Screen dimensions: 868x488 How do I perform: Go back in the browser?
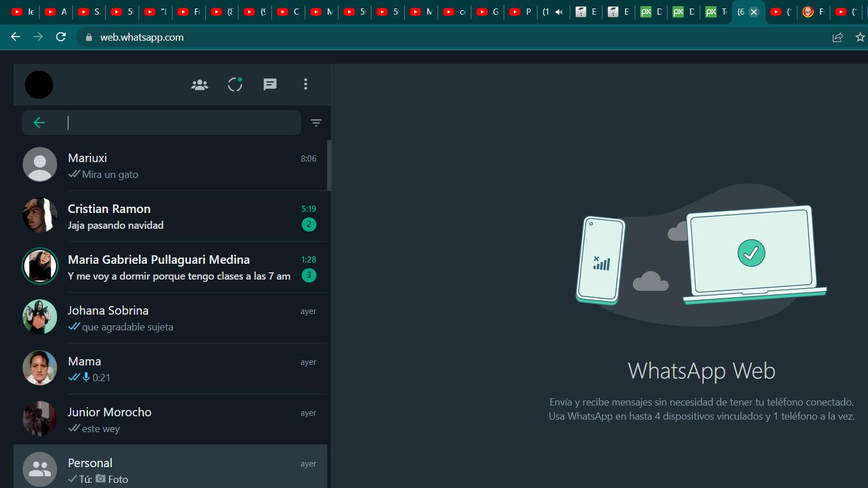(x=15, y=37)
